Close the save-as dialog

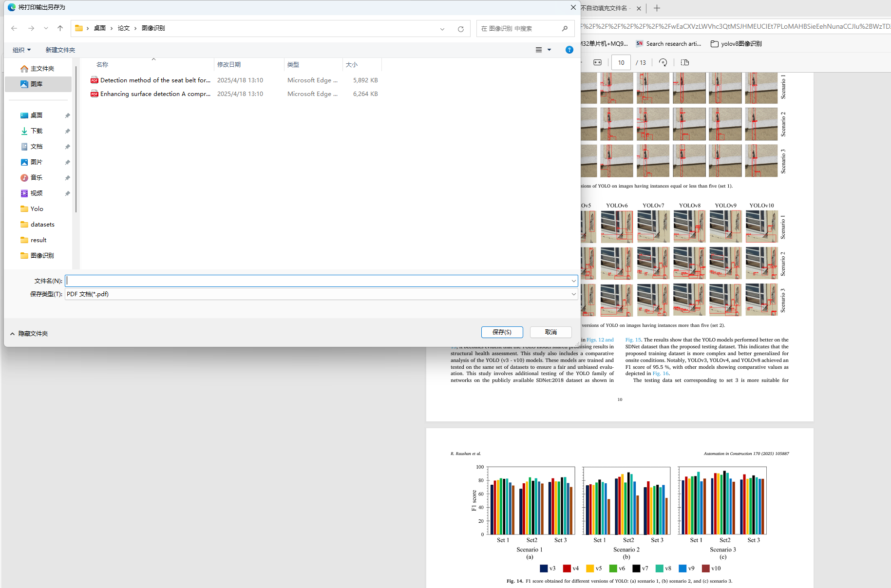pyautogui.click(x=573, y=7)
